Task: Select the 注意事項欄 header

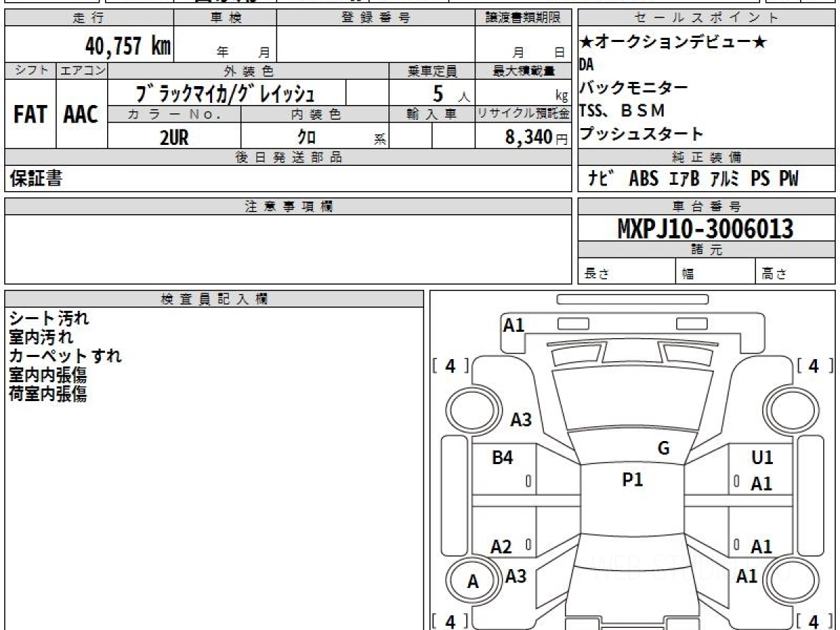Action: (x=288, y=206)
